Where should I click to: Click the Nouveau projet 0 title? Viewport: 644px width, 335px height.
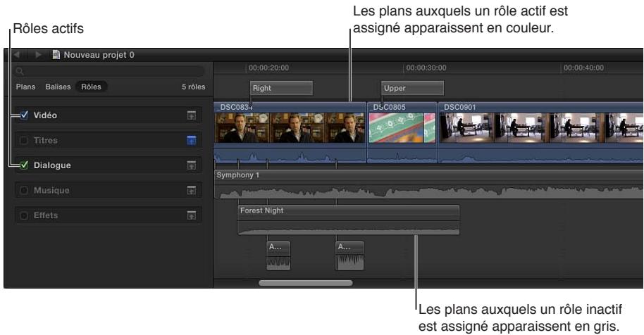click(x=99, y=54)
